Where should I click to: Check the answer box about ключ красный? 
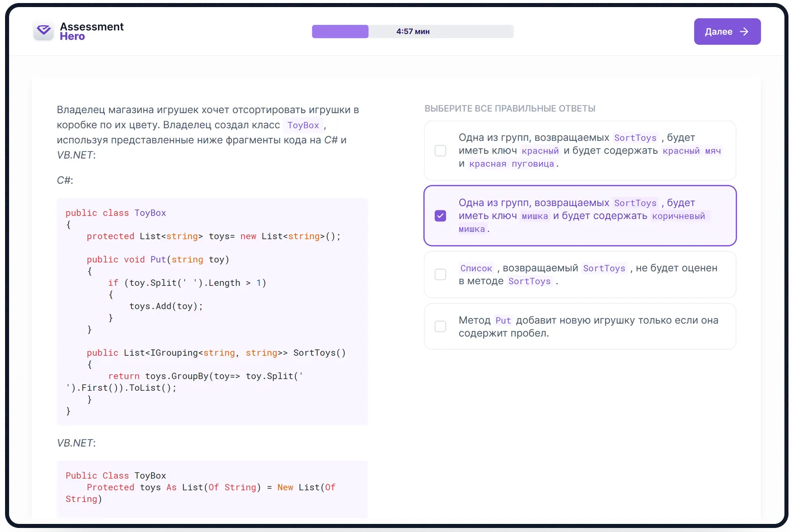pyautogui.click(x=440, y=151)
